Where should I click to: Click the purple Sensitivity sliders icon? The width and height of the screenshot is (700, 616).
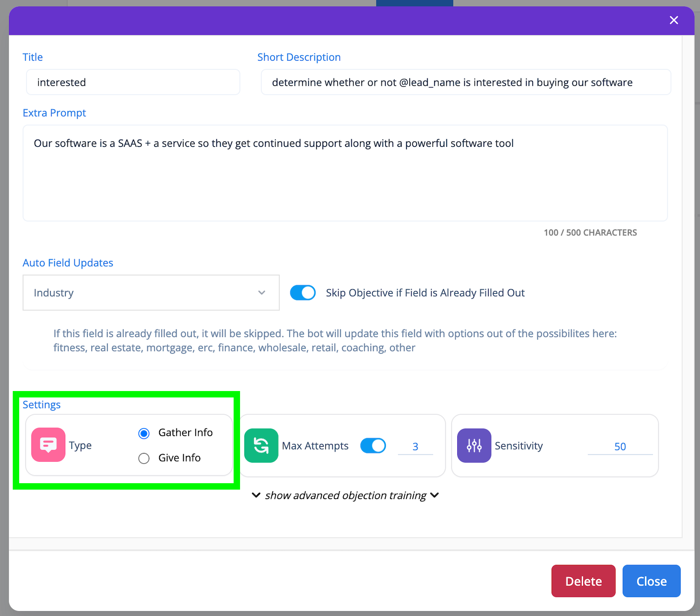474,445
